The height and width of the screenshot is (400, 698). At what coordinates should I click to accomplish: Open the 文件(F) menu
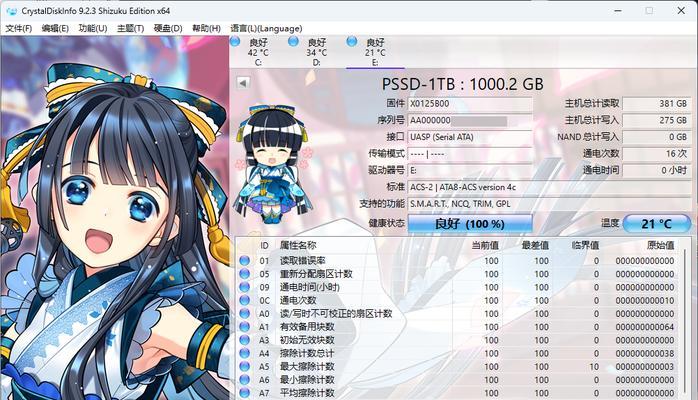coord(19,28)
